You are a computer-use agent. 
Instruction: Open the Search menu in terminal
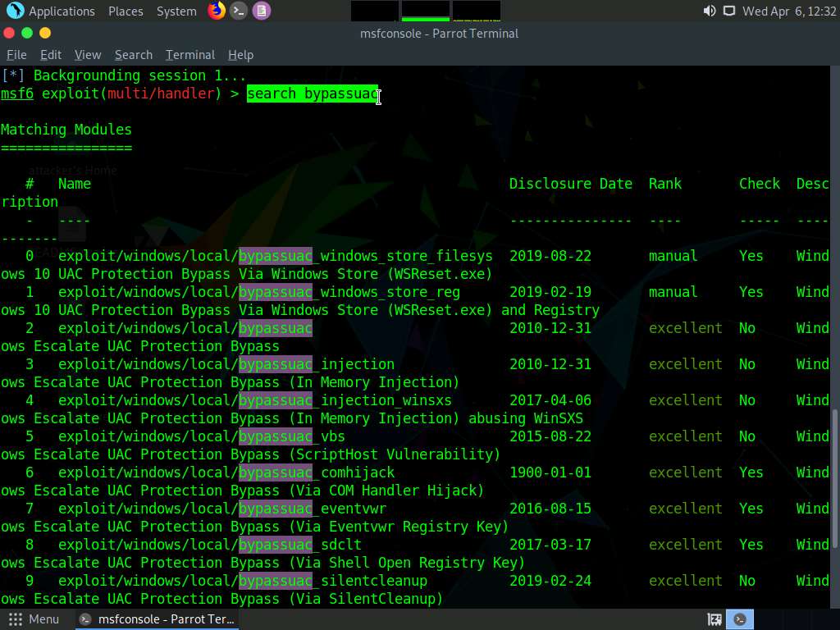[x=134, y=55]
